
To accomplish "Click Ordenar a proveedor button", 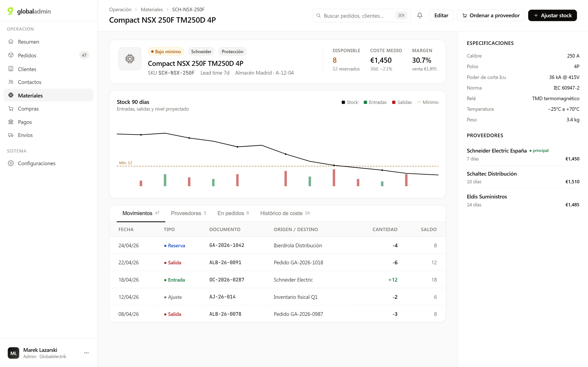I will (491, 16).
